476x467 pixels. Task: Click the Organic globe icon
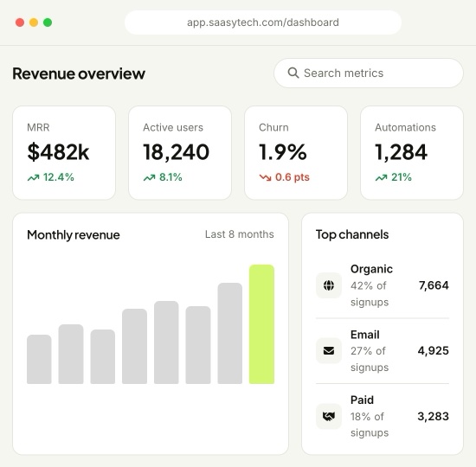click(x=329, y=285)
